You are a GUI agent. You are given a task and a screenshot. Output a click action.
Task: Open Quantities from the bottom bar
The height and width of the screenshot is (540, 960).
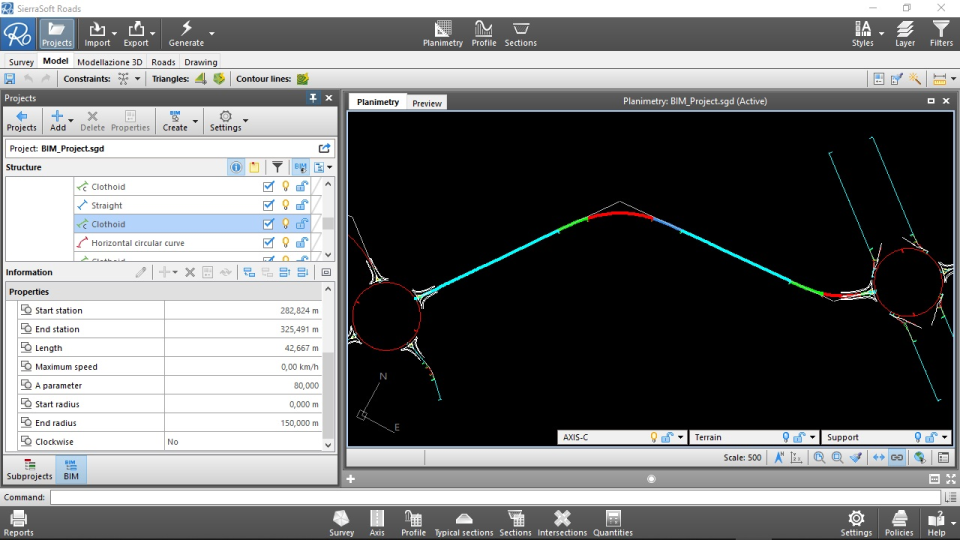(x=613, y=518)
